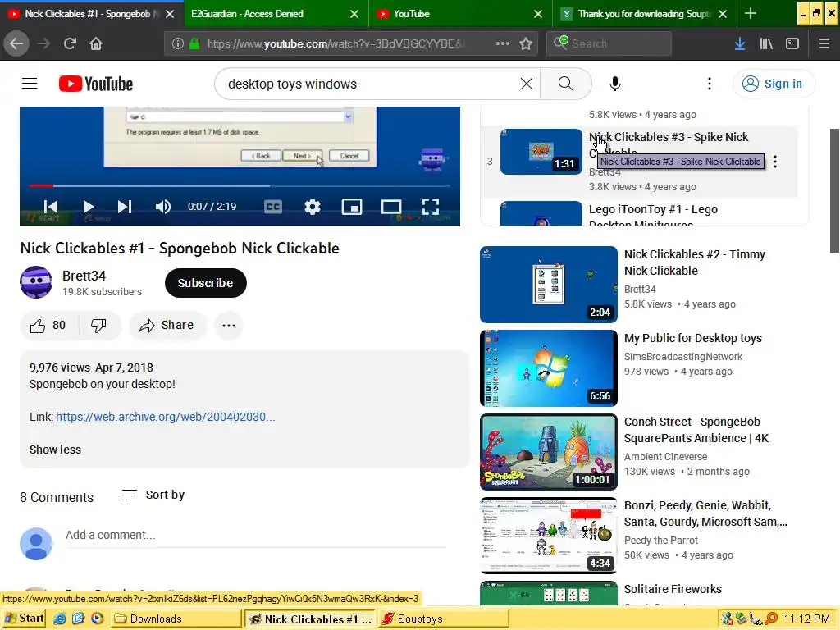840x630 pixels.
Task: Open Nick Clickables #2 - Timmy thumbnail
Action: pyautogui.click(x=549, y=285)
